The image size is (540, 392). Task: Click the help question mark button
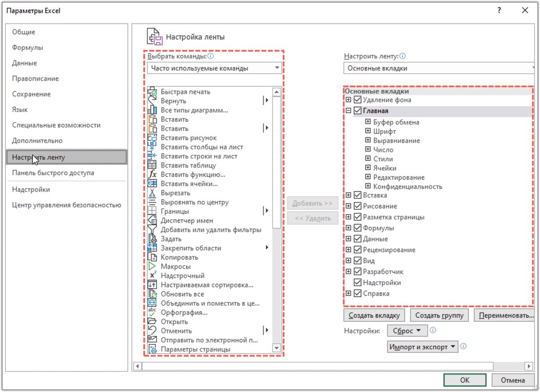499,11
